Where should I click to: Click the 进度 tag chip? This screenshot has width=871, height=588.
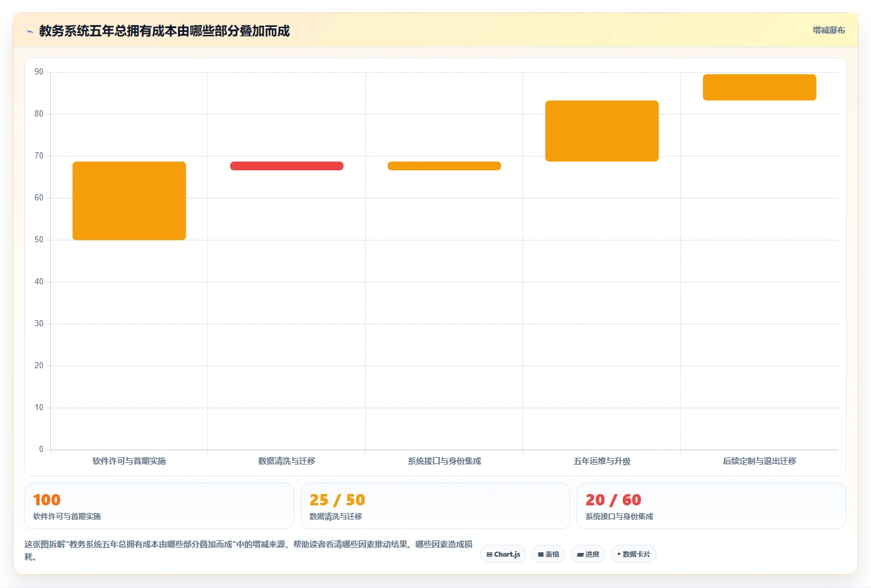pyautogui.click(x=588, y=554)
